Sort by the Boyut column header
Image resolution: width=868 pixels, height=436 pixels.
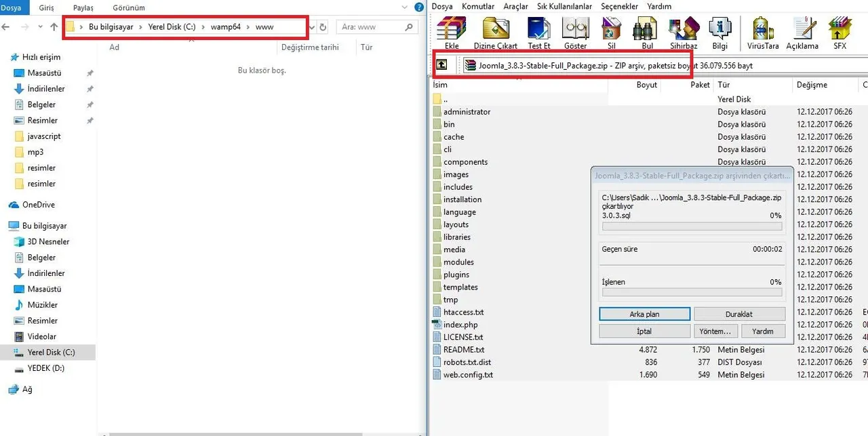coord(647,85)
